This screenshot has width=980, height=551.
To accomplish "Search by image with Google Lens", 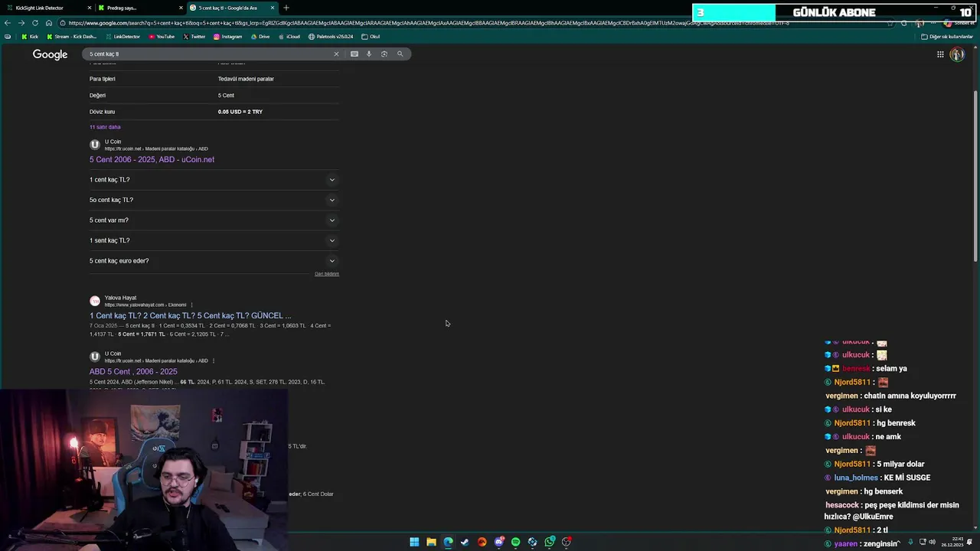I will point(384,54).
